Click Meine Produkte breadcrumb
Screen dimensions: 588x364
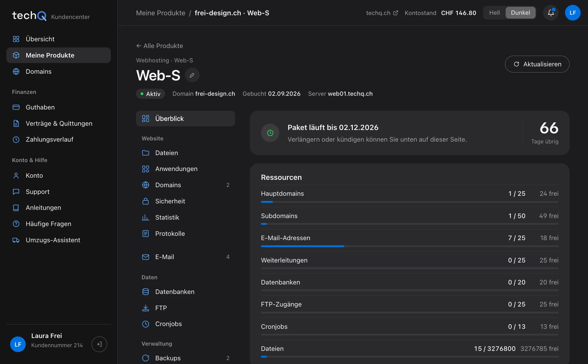point(160,13)
